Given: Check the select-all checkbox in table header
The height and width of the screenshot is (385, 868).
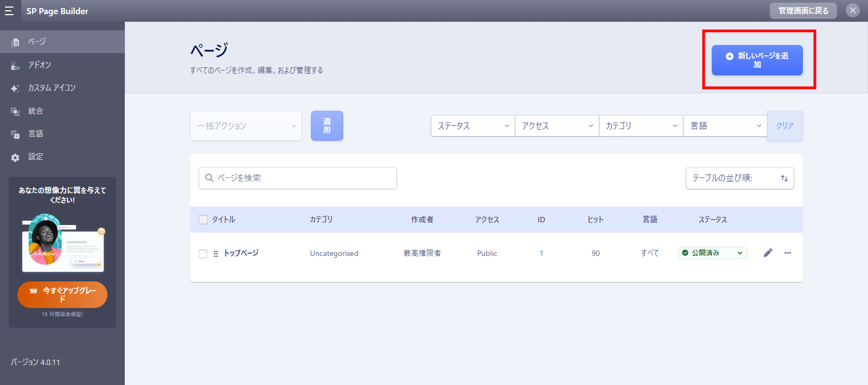Looking at the screenshot, I should pos(203,220).
